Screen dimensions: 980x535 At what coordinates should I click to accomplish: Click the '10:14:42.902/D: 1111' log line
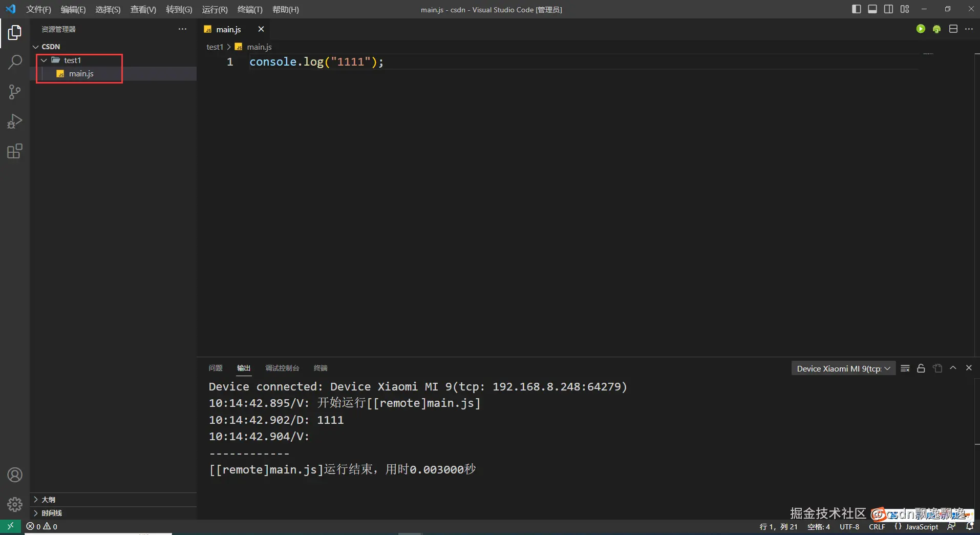coord(276,420)
